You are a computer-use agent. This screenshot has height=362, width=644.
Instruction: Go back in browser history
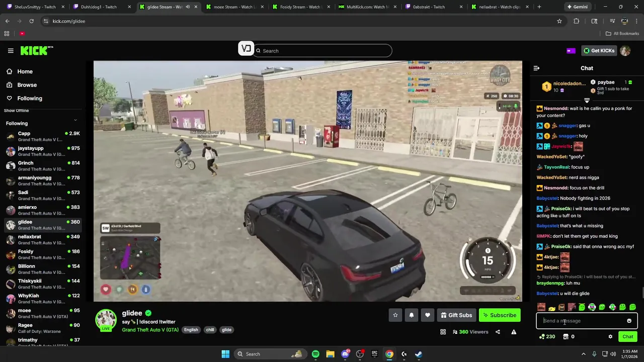coord(7,21)
